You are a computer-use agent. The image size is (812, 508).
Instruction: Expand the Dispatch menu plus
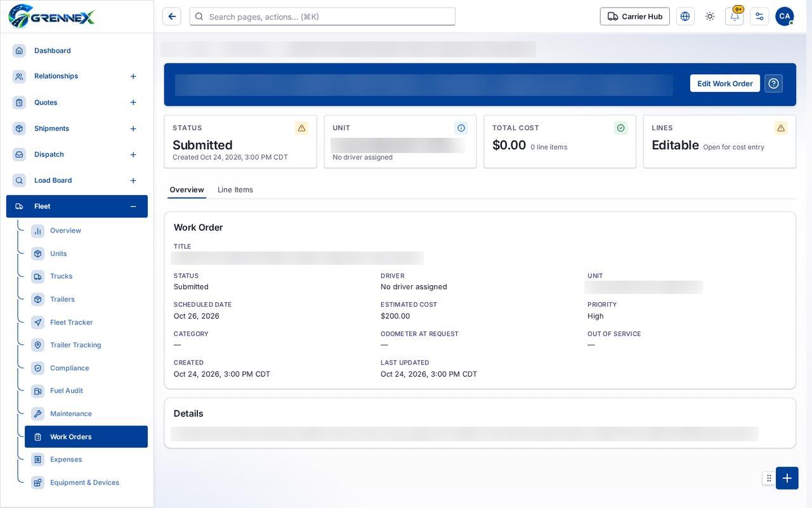[133, 154]
